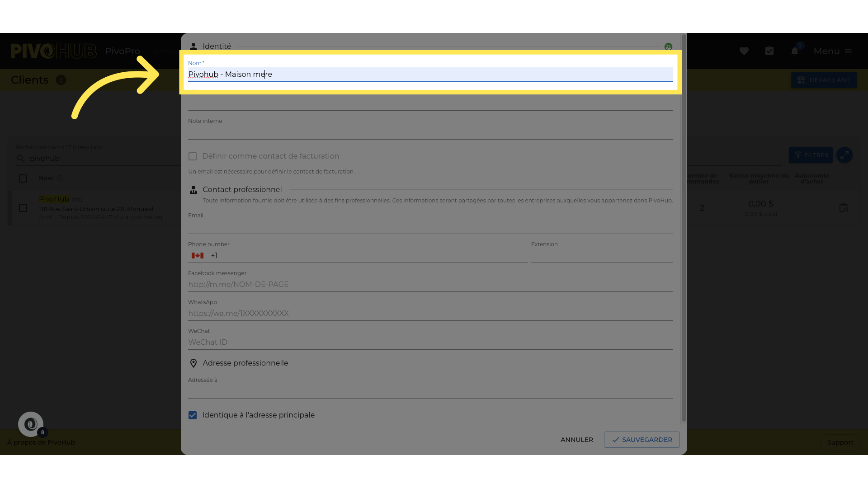
Task: Uncheck Identique à l'adresse principale
Action: coord(193,415)
